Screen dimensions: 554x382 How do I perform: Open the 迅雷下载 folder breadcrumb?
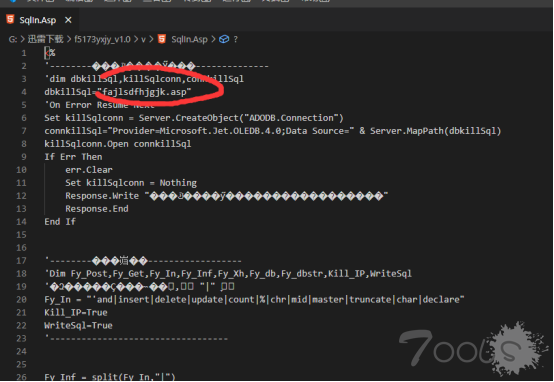pyautogui.click(x=46, y=39)
